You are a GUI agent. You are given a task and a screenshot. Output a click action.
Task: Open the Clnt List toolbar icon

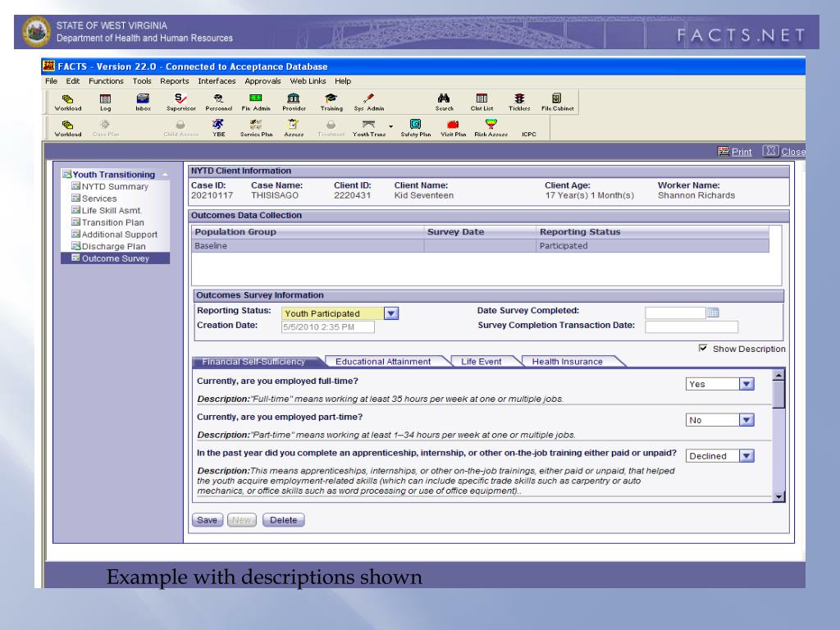click(482, 102)
